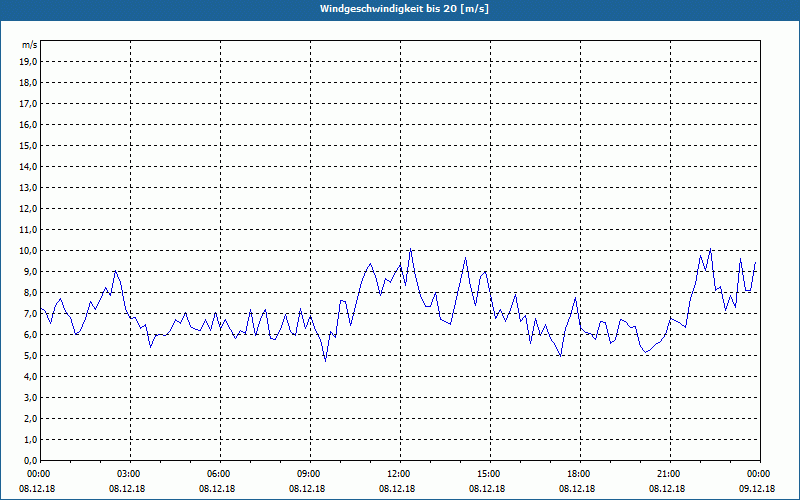Click the wind curve minimum near 17:20
800x500 pixels.
coord(561,356)
